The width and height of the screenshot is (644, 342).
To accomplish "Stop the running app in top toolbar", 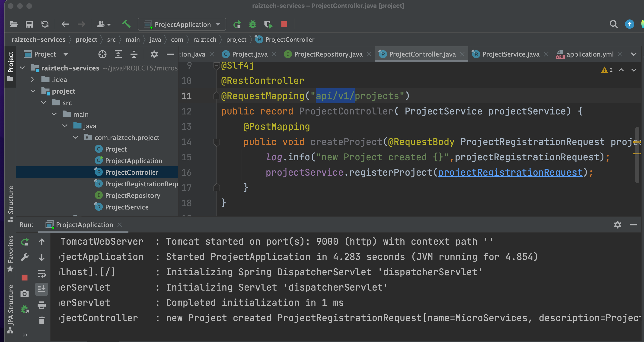I will point(284,24).
